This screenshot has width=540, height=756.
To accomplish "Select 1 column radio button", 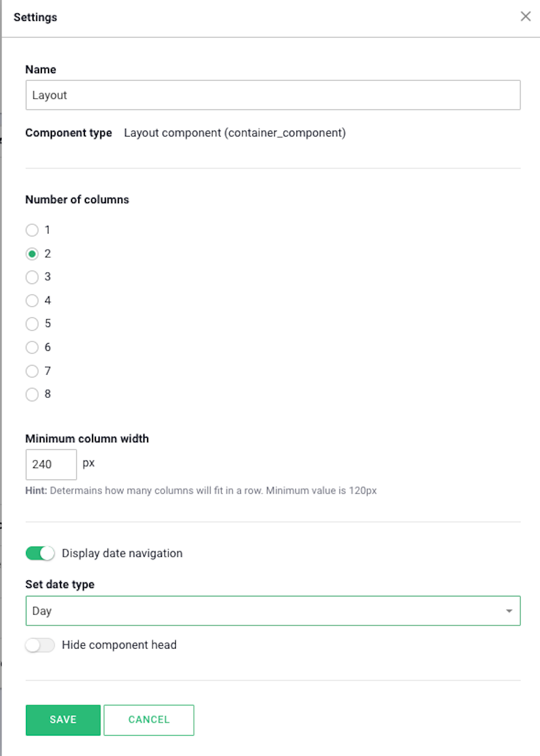I will [32, 230].
